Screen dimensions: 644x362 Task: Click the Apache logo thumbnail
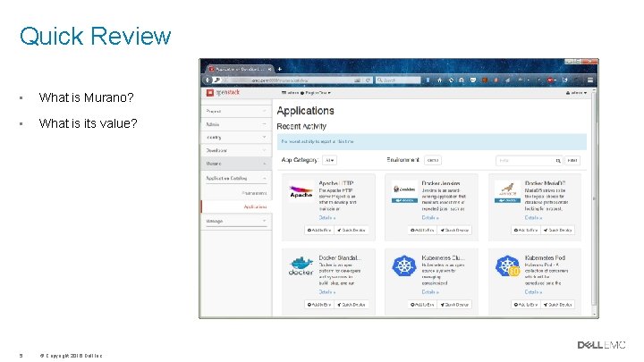tap(301, 192)
